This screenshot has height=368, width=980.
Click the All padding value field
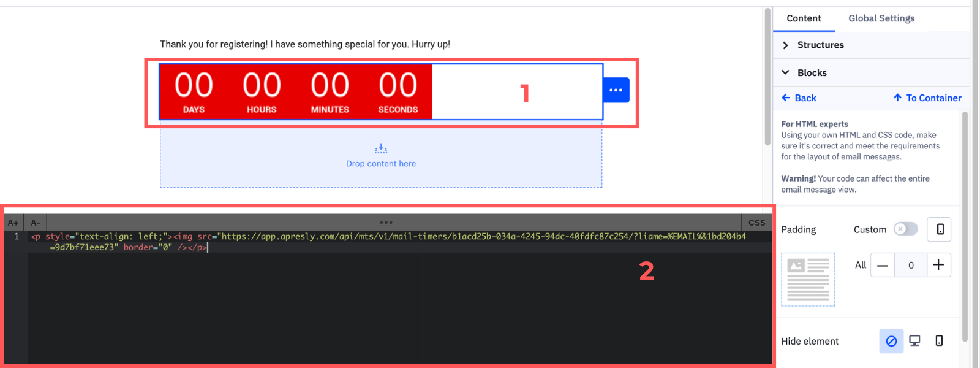click(x=911, y=265)
